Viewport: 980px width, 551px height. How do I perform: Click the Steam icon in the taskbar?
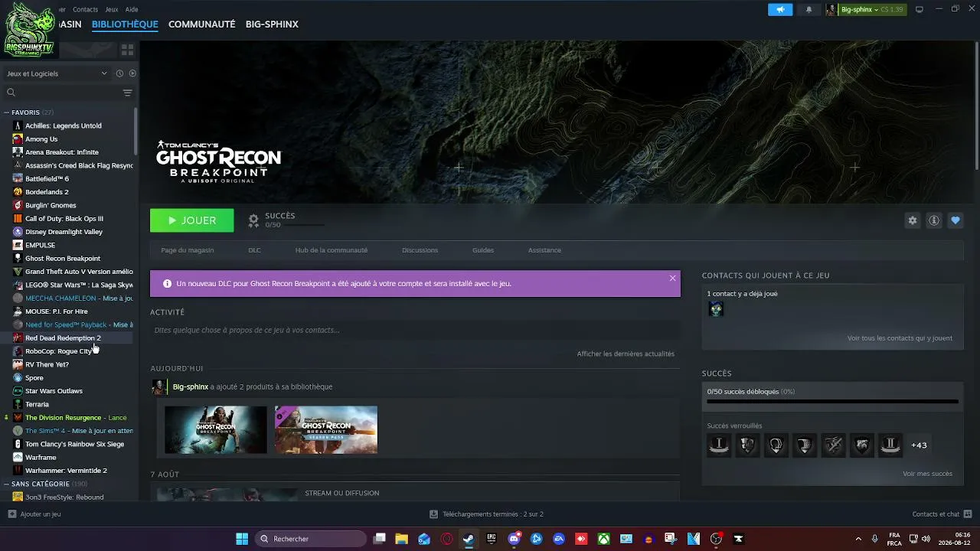coord(468,539)
